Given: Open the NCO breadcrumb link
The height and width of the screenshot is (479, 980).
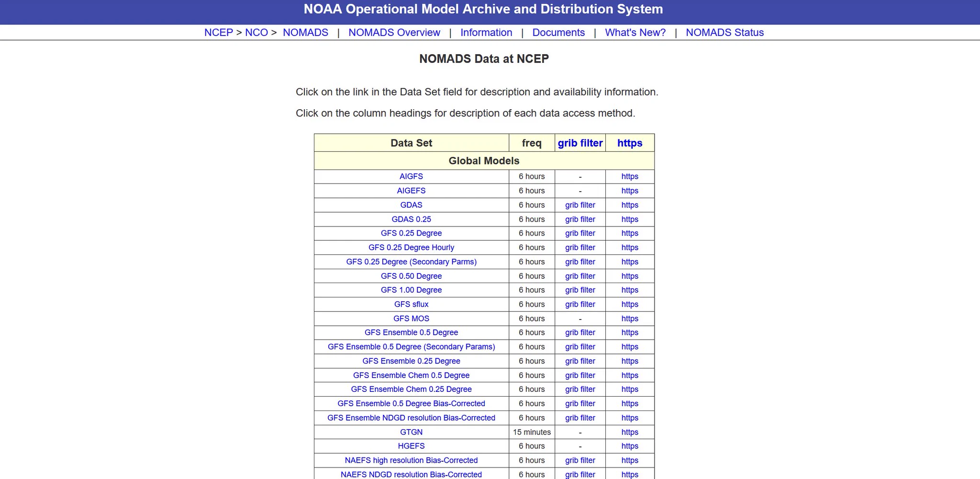Looking at the screenshot, I should (256, 33).
